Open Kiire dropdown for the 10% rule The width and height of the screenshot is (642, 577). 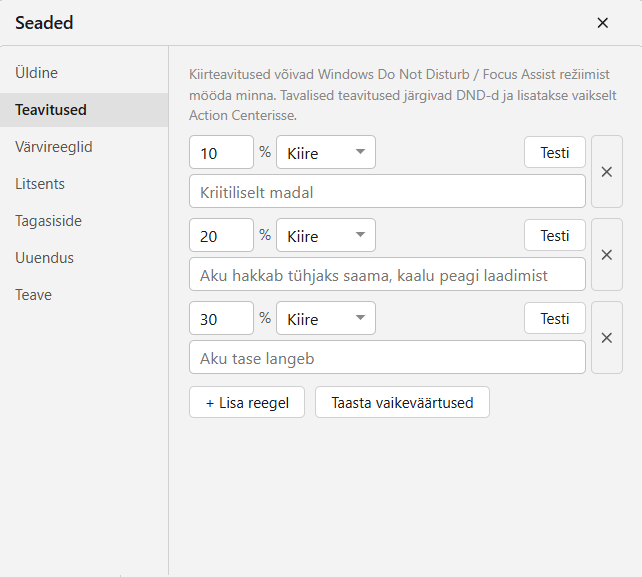pyautogui.click(x=326, y=152)
